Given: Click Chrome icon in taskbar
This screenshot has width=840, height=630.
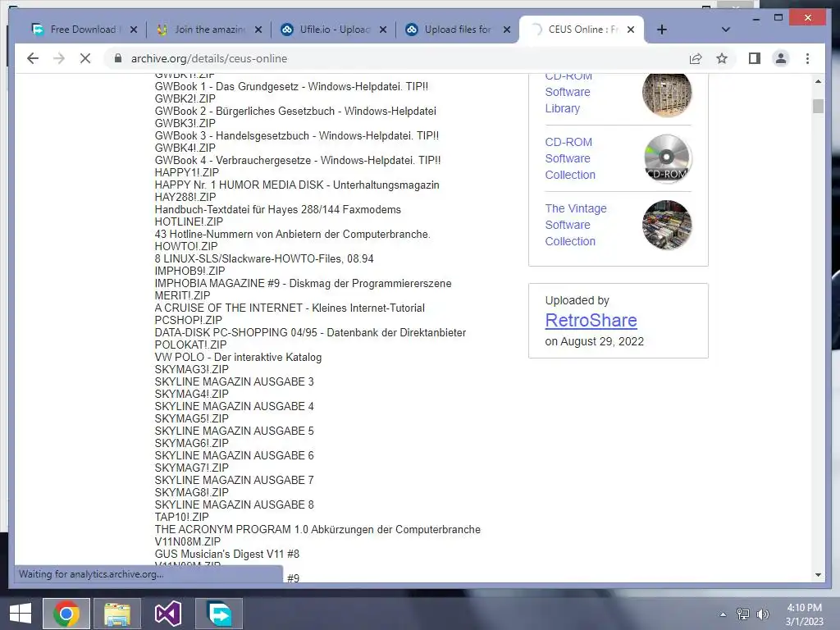Looking at the screenshot, I should pyautogui.click(x=66, y=614).
